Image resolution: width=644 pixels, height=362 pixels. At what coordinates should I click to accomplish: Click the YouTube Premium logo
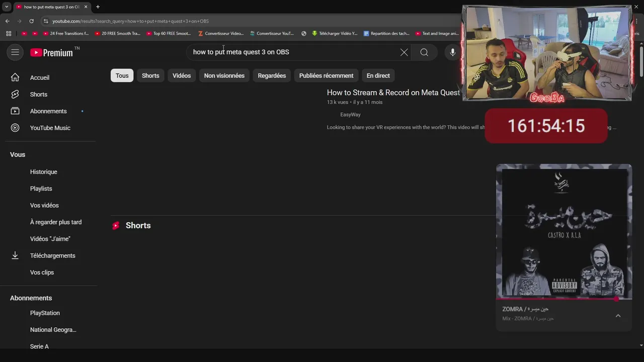point(51,52)
